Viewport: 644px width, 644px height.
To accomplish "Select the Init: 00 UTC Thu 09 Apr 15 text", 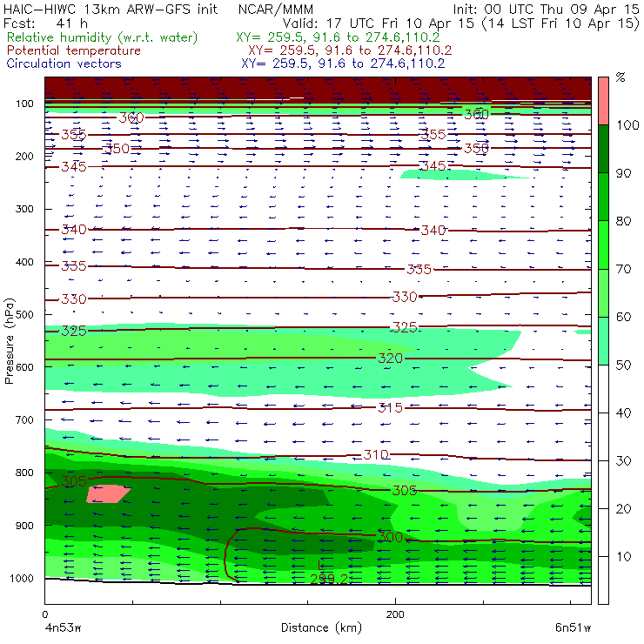I will pyautogui.click(x=547, y=9).
